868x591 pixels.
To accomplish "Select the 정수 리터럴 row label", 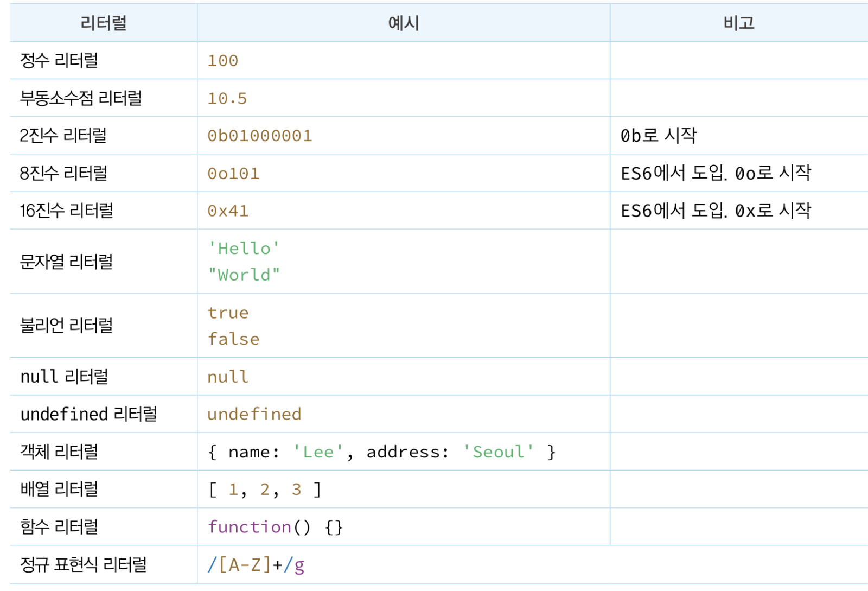I will click(x=59, y=60).
